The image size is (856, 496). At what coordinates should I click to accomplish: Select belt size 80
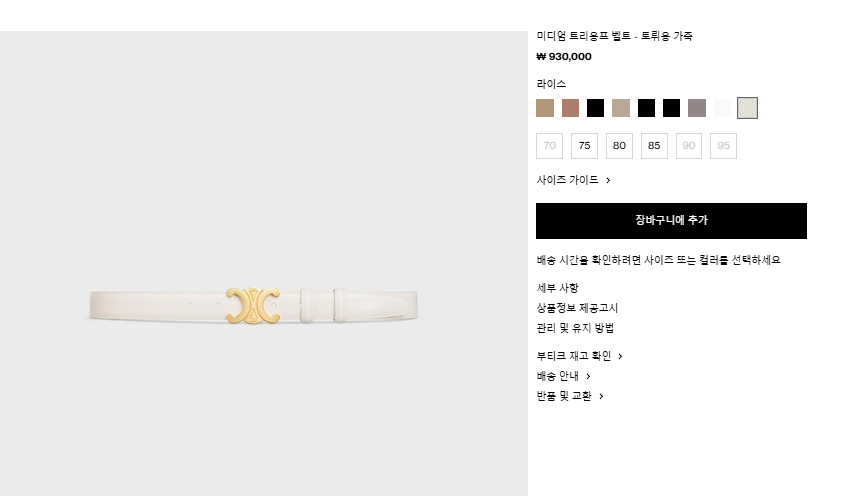tap(619, 146)
